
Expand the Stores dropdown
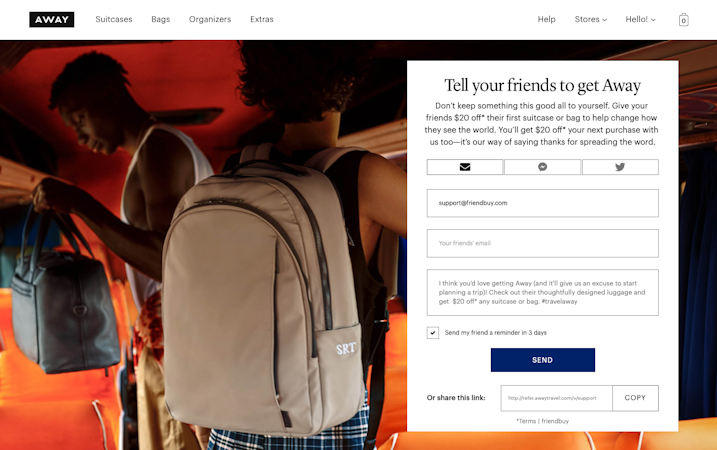coord(590,19)
